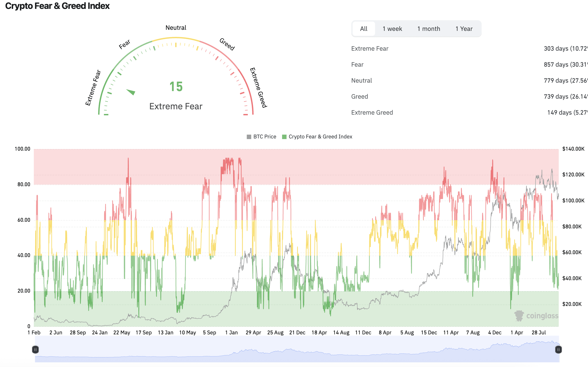Viewport: 588px width, 367px height.
Task: Click the 1 Jan date axis label
Action: (231, 333)
